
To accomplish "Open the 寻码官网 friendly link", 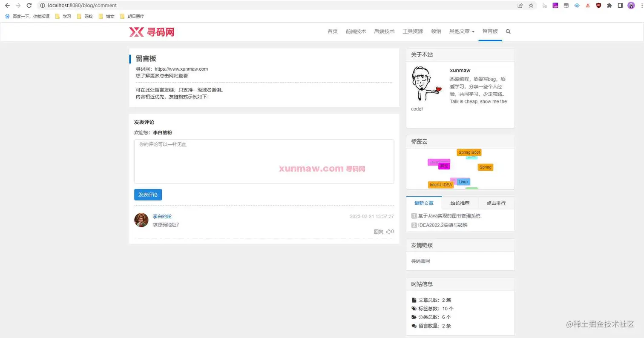I will [x=420, y=261].
